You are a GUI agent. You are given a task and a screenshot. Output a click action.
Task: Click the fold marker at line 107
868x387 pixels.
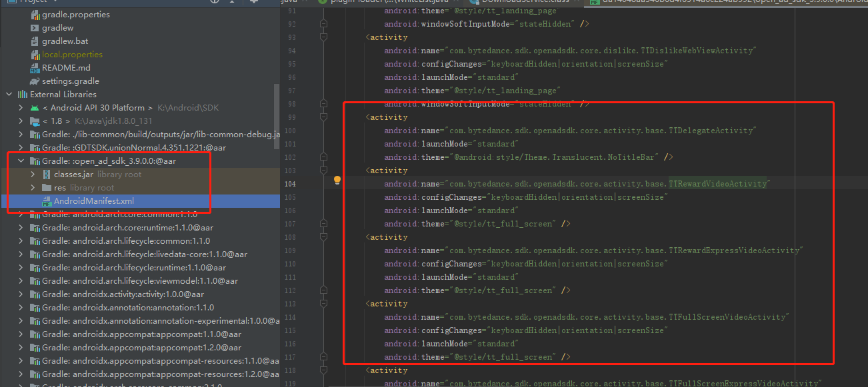[x=323, y=224]
